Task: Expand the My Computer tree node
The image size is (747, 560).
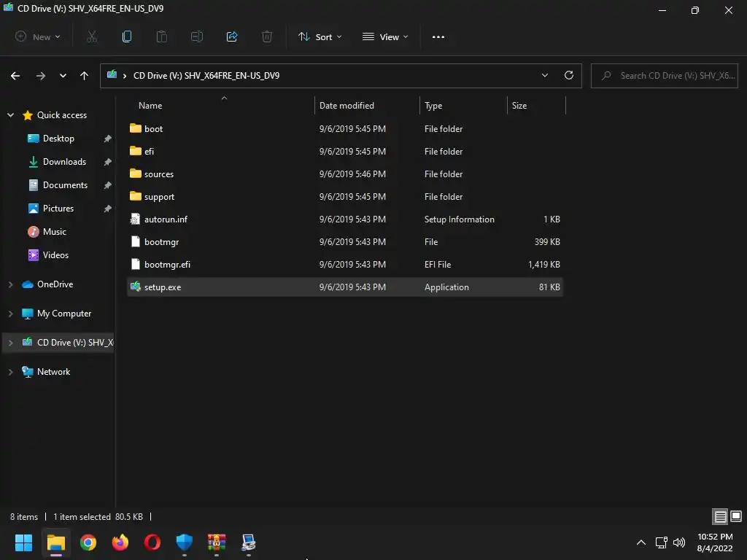Action: click(10, 314)
